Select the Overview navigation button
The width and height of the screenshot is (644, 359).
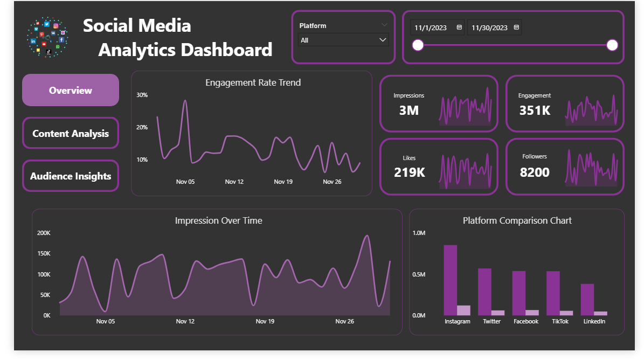70,90
